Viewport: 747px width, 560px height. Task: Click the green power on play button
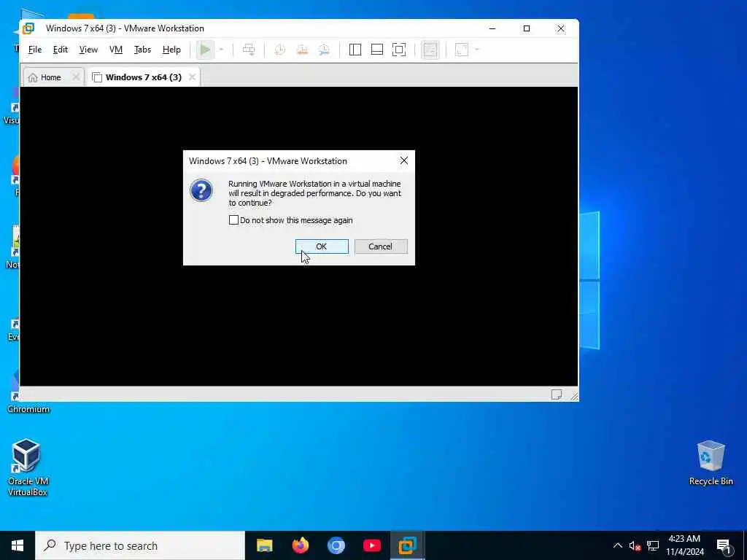pyautogui.click(x=205, y=50)
